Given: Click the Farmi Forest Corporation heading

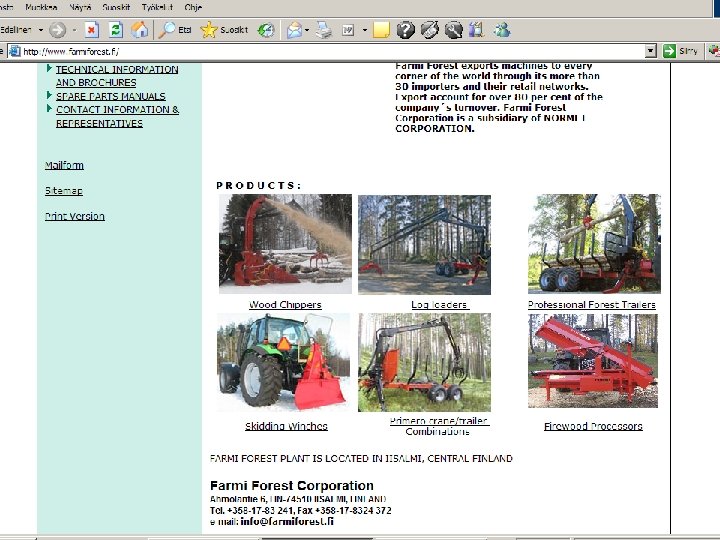Looking at the screenshot, I should (292, 485).
